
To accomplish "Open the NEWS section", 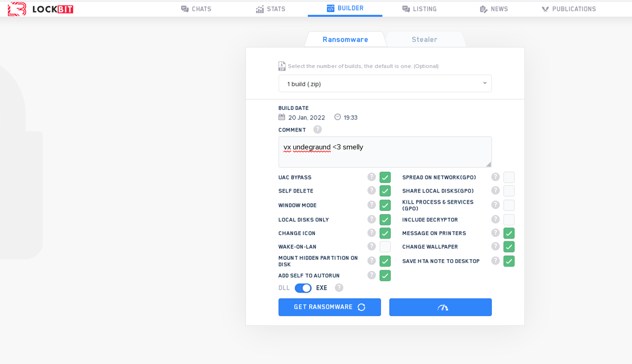I will coord(494,9).
